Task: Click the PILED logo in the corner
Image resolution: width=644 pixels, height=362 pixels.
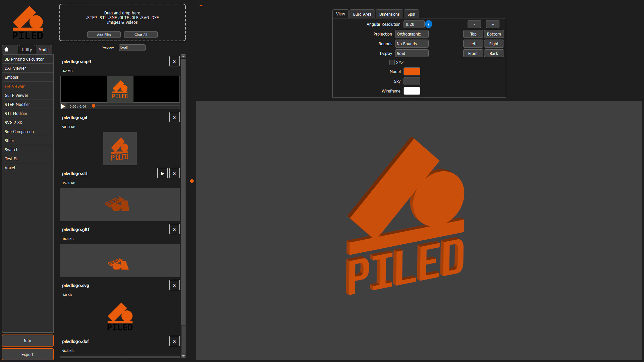Action: [28, 22]
